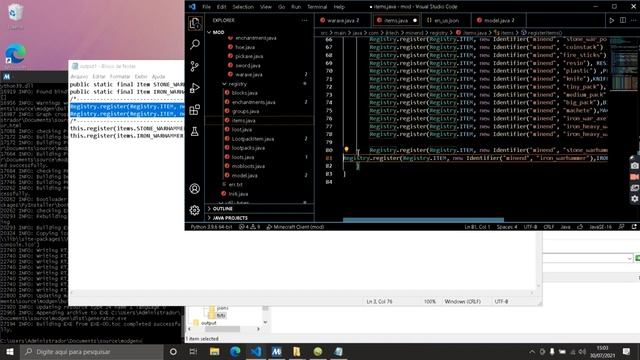This screenshot has width=640, height=360.
Task: Open the Search view in activity bar
Action: pyautogui.click(x=195, y=44)
